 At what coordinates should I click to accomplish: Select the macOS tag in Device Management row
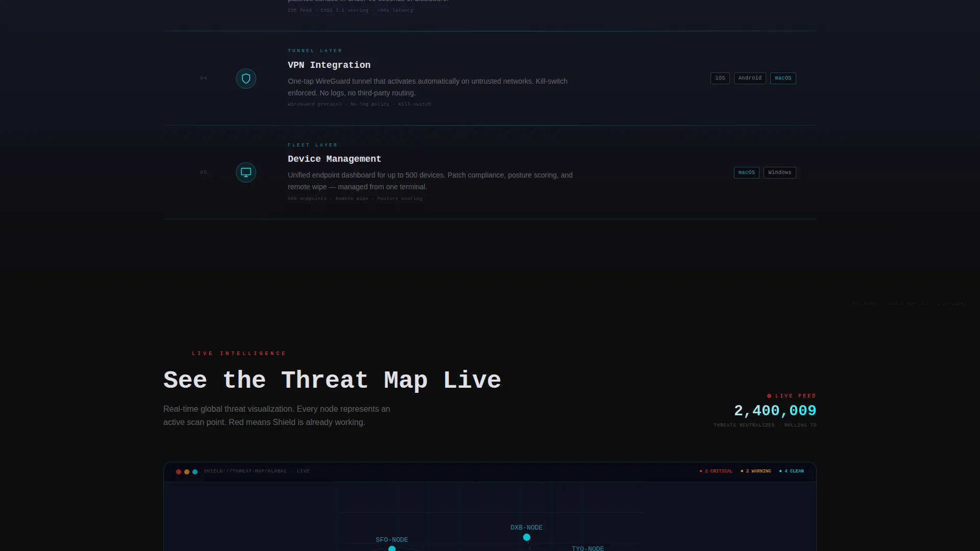pos(747,172)
